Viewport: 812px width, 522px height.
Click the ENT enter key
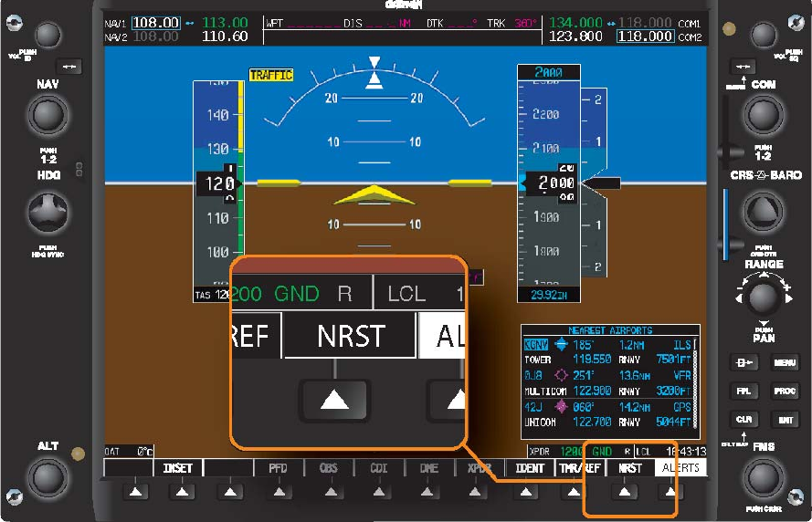pos(785,420)
